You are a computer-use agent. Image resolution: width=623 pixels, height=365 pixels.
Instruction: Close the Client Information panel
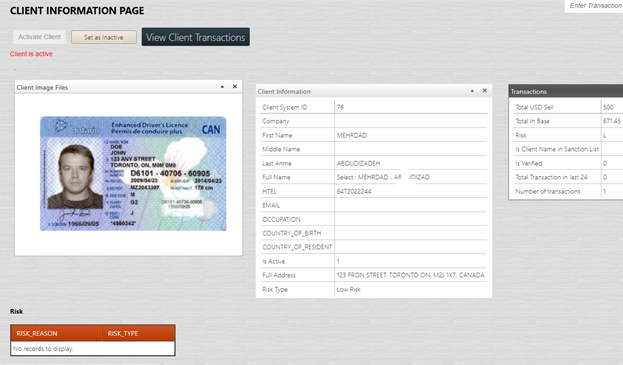click(x=485, y=91)
